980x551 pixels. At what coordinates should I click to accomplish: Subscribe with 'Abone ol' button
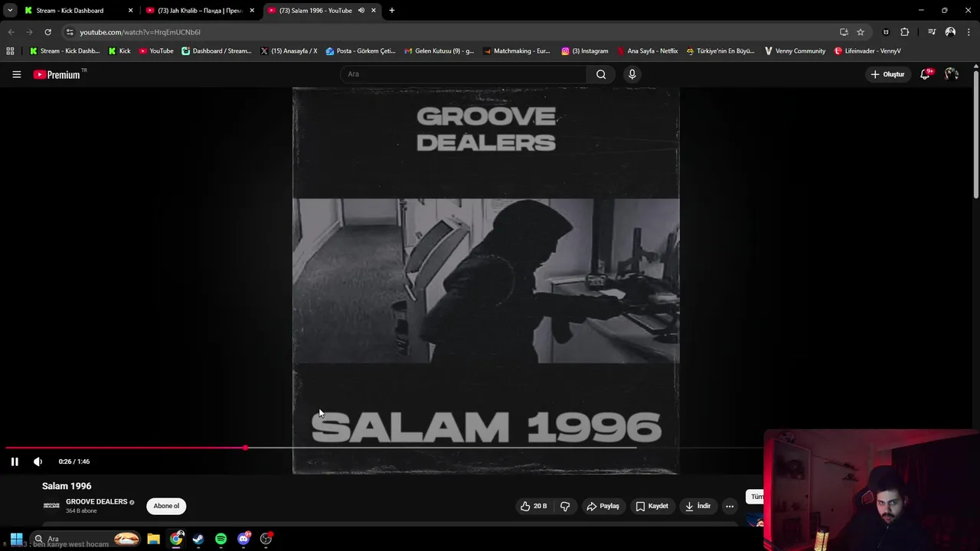coord(166,506)
